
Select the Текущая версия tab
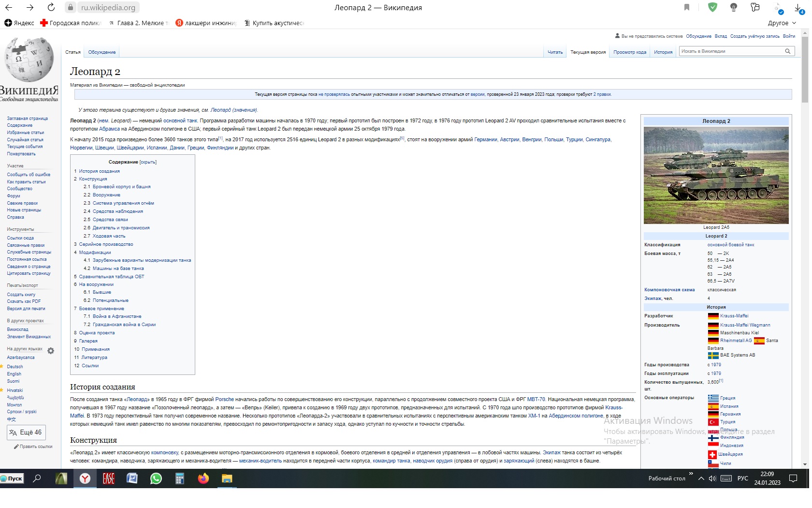[x=588, y=52]
